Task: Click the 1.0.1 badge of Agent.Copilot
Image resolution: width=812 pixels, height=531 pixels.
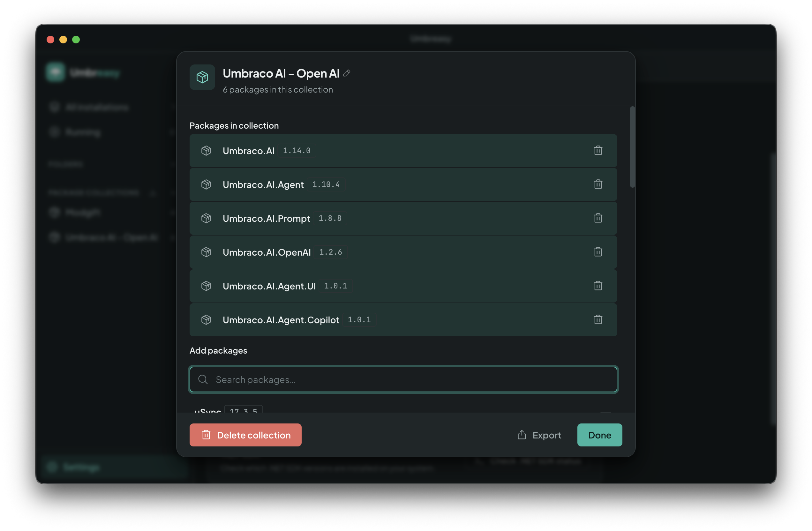Action: click(359, 319)
